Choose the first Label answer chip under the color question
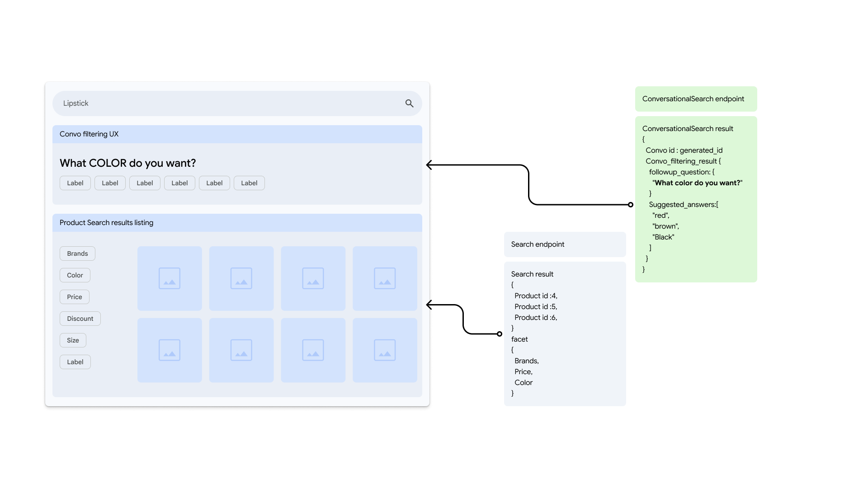Screen dimensions: 868x488 pos(75,183)
